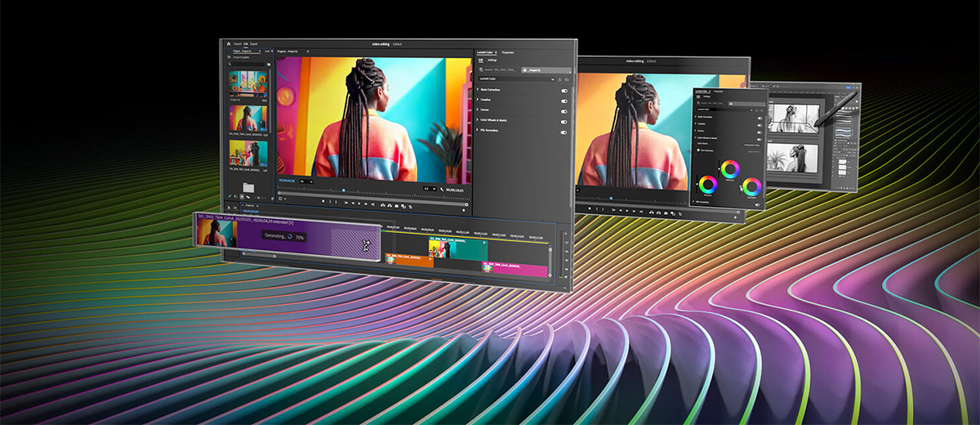The width and height of the screenshot is (980, 425).
Task: Switch to the Export tab
Action: pos(254,44)
